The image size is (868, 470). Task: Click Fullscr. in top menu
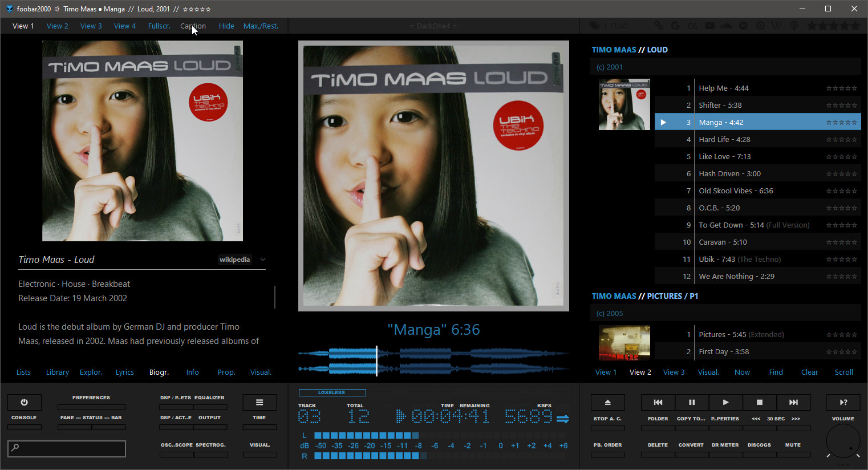coord(159,26)
